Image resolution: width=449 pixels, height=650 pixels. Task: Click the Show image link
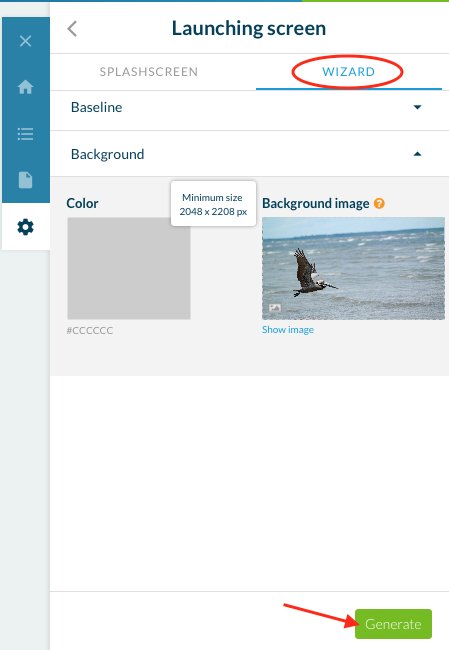(288, 330)
